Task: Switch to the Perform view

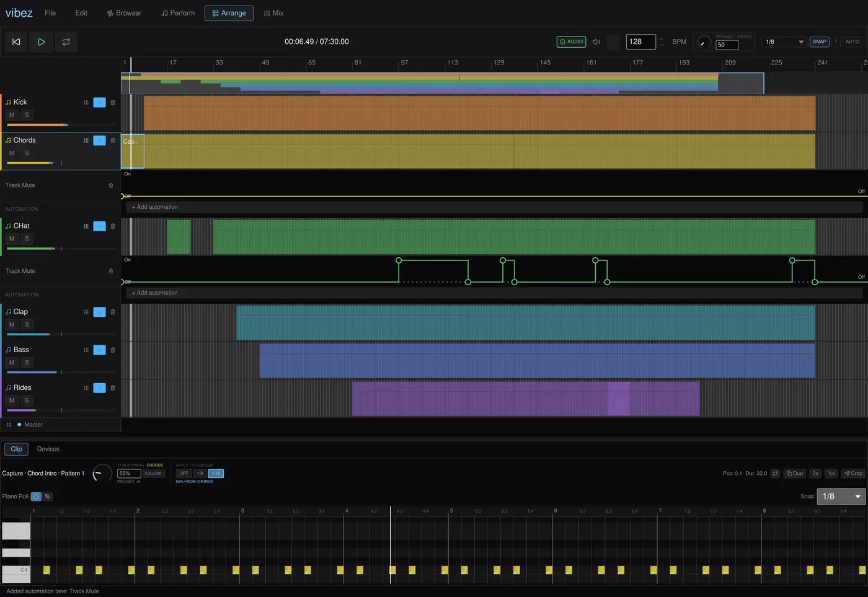Action: [x=178, y=13]
